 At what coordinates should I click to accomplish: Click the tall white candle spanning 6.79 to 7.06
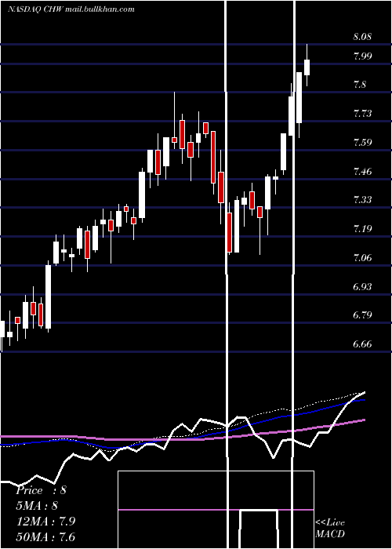pyautogui.click(x=48, y=296)
